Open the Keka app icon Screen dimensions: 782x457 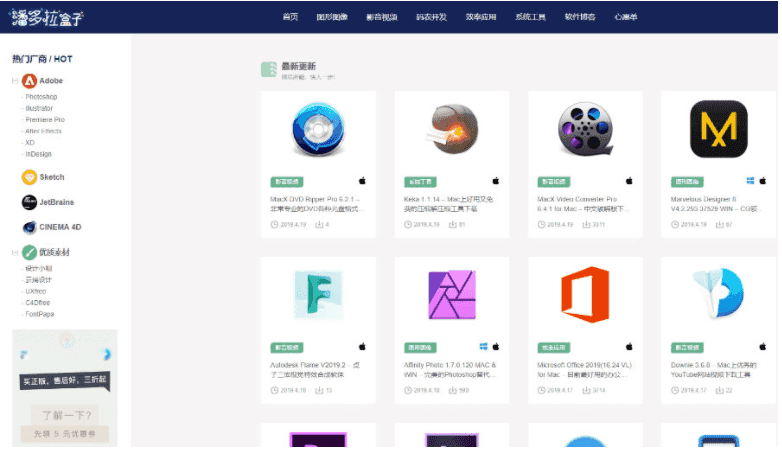(452, 129)
